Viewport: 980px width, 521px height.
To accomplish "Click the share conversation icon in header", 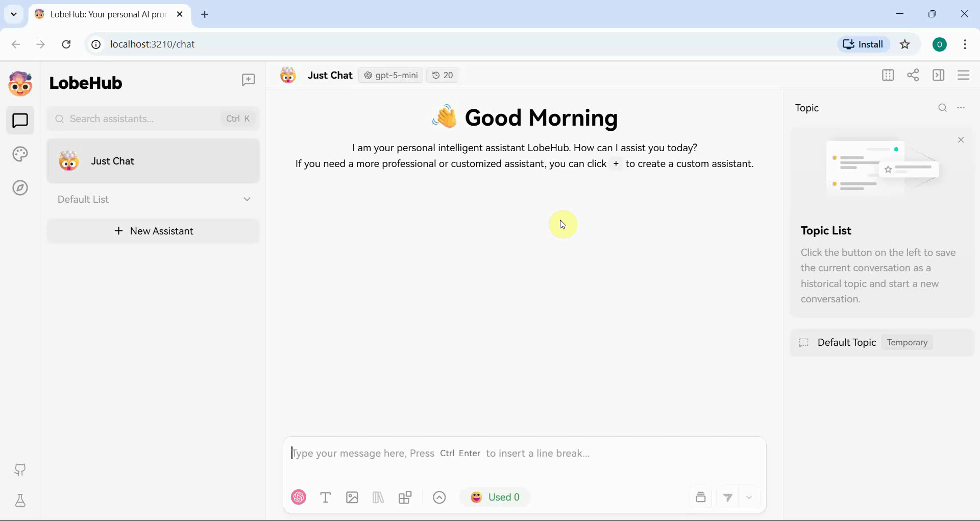I will tap(914, 75).
